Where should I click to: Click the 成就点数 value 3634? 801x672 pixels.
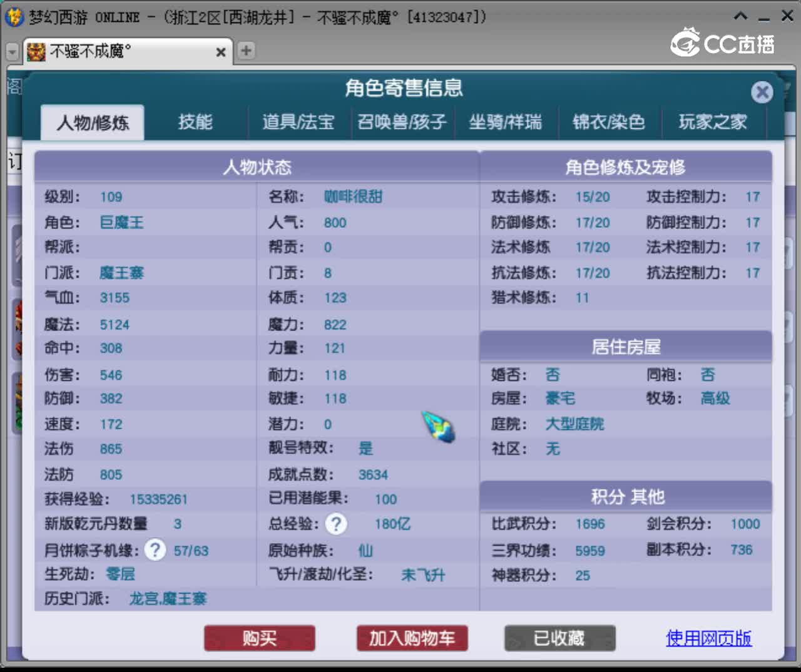tap(373, 475)
